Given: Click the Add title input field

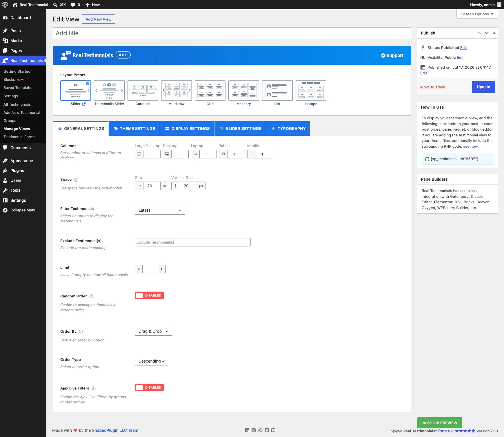Looking at the screenshot, I should 232,33.
